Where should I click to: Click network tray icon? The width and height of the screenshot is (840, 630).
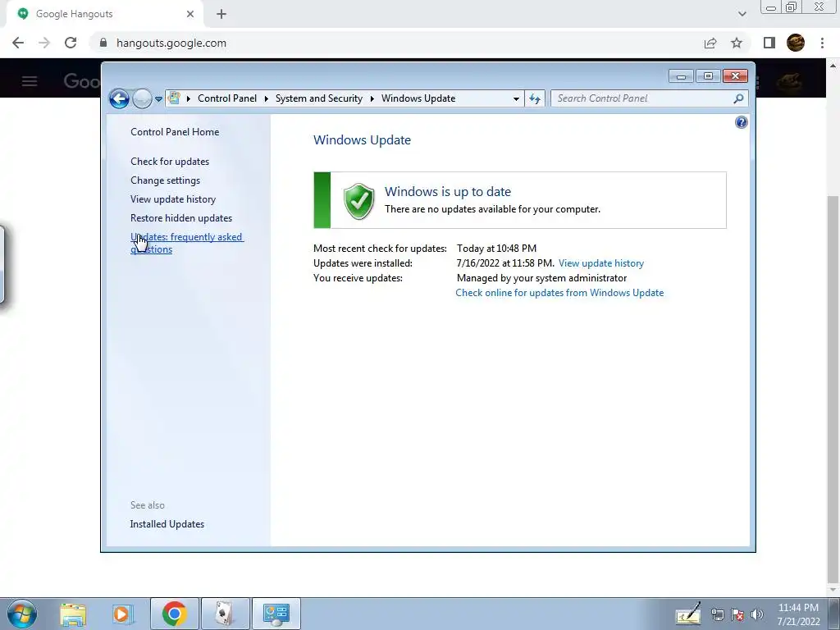717,615
